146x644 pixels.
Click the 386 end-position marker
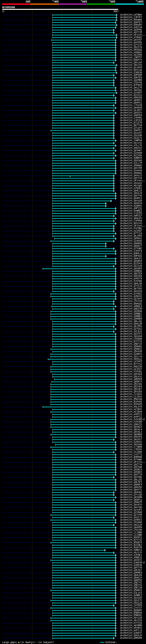pos(115,11)
